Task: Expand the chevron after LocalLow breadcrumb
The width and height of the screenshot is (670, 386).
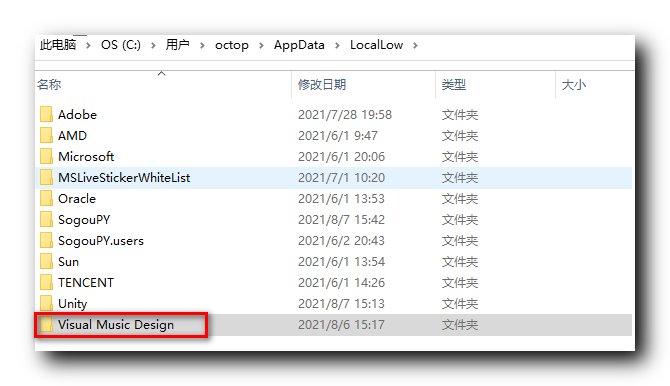Action: (x=415, y=45)
